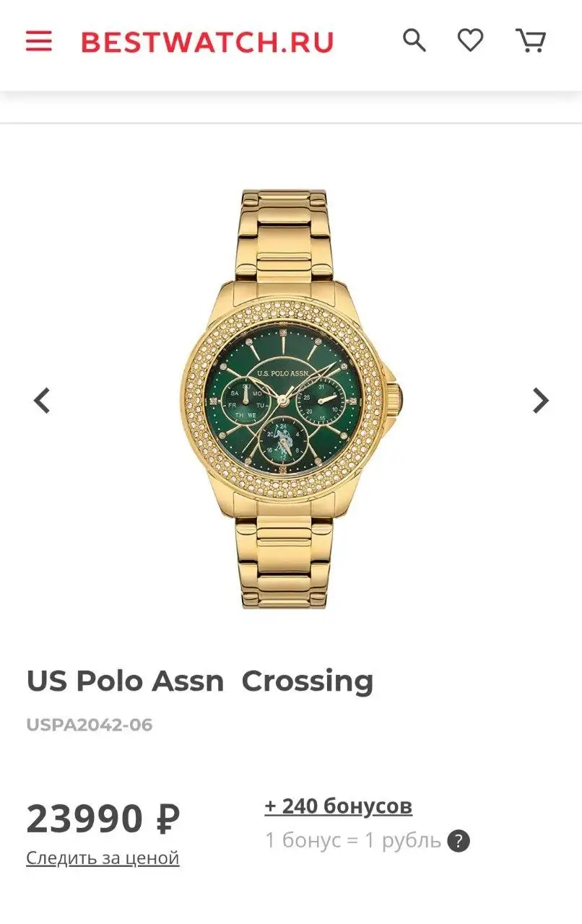Click the USPA2042-06 article number
Viewport: 582px width, 924px height.
(x=90, y=725)
